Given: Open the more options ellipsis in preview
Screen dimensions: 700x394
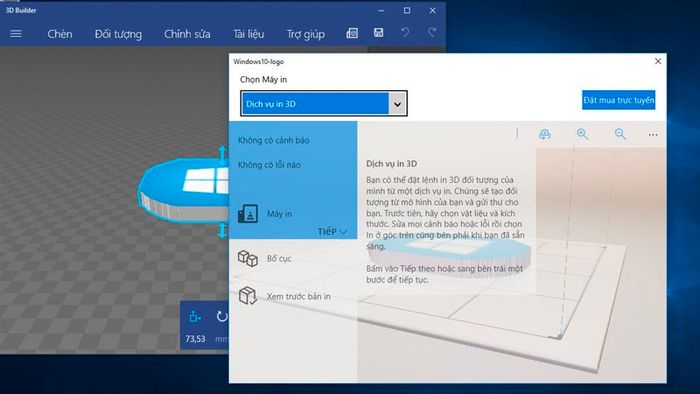Looking at the screenshot, I should [x=653, y=134].
